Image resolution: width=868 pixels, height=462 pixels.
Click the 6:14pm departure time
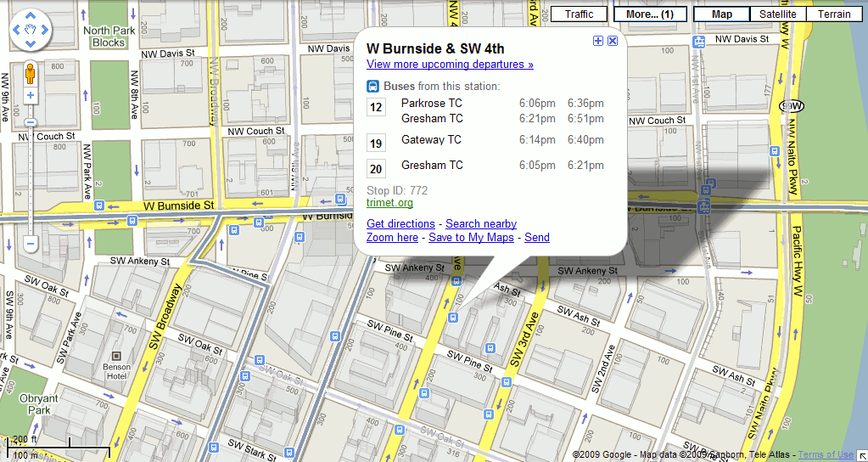click(x=537, y=140)
